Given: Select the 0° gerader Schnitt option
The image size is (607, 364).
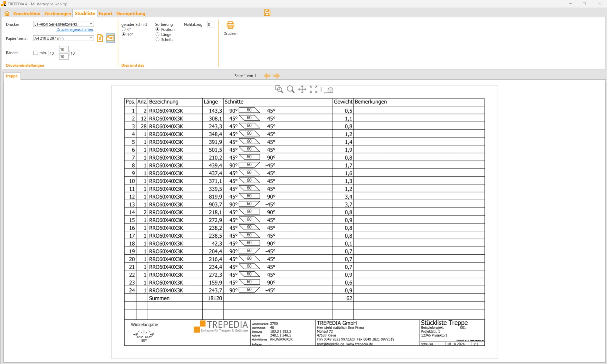Looking at the screenshot, I should point(124,29).
